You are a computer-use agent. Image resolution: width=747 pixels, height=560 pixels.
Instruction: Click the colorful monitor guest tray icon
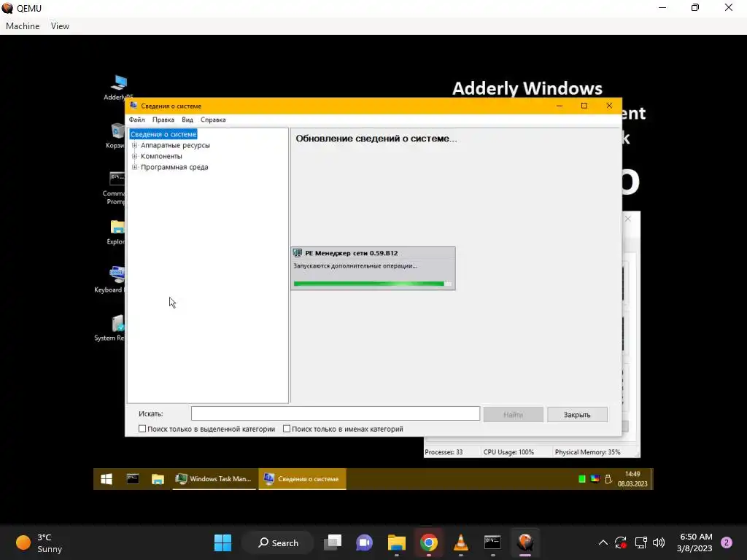click(x=595, y=479)
